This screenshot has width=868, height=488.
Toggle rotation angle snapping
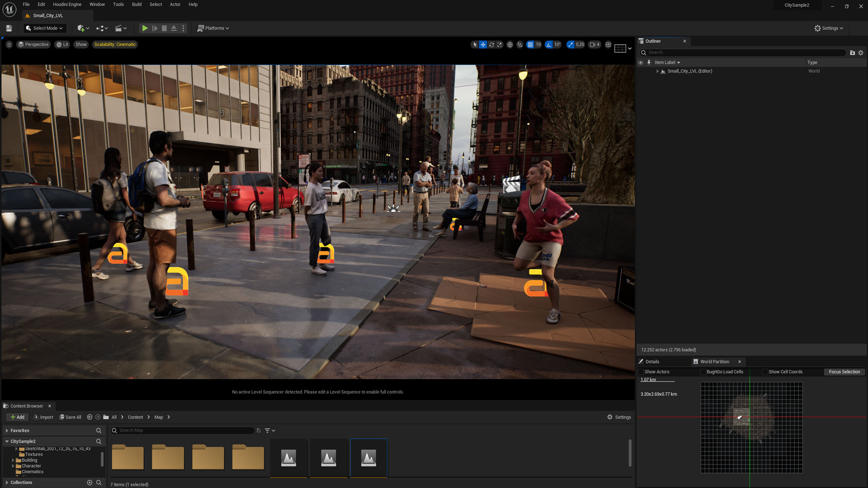pyautogui.click(x=549, y=44)
